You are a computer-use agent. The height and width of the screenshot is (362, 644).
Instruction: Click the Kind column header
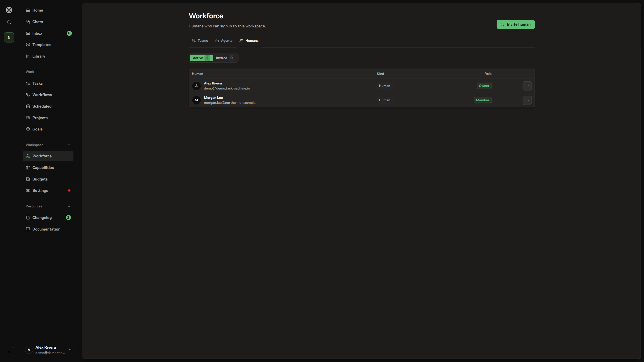click(x=380, y=74)
